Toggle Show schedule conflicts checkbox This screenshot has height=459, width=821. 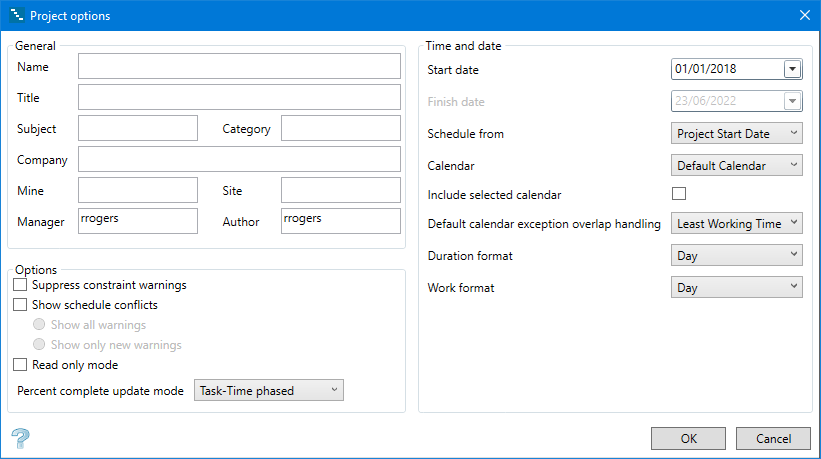point(20,305)
